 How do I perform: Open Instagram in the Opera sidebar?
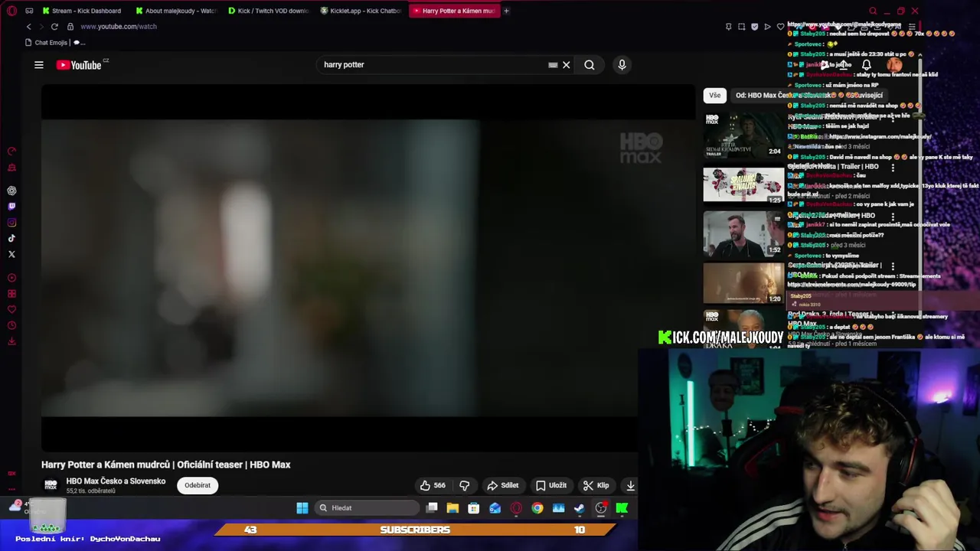pos(11,223)
